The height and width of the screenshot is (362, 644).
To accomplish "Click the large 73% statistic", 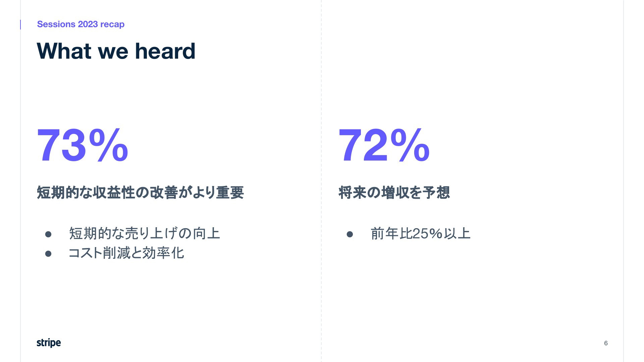I will 83,145.
